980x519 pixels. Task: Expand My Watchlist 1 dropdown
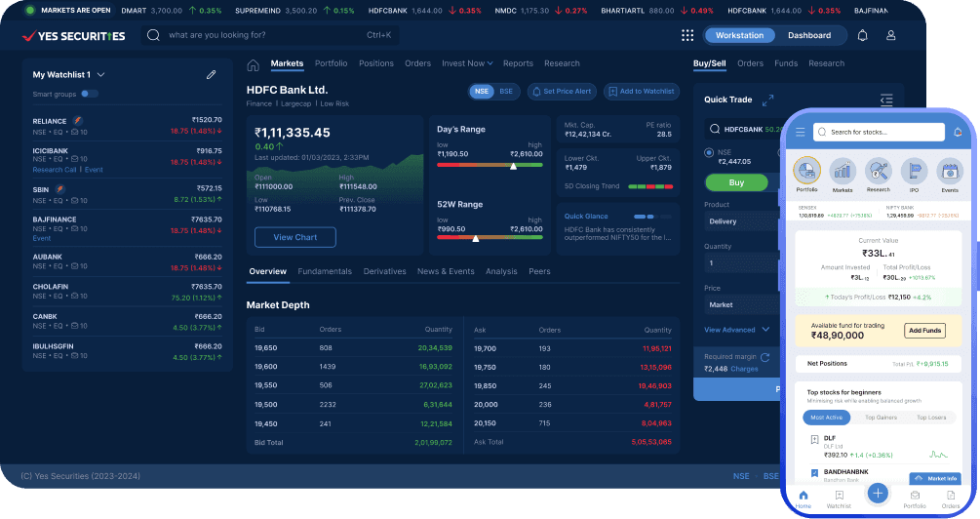point(100,74)
